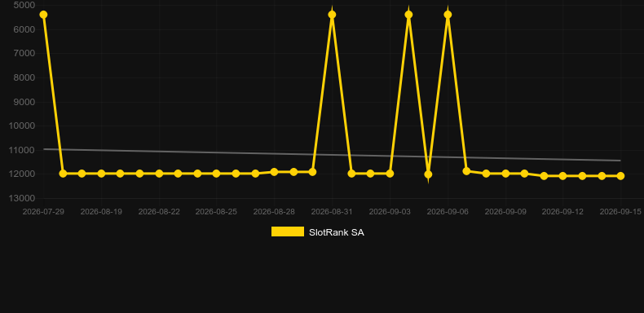Click the '2026-08-22' x-axis label
644x313 pixels.
(159, 212)
